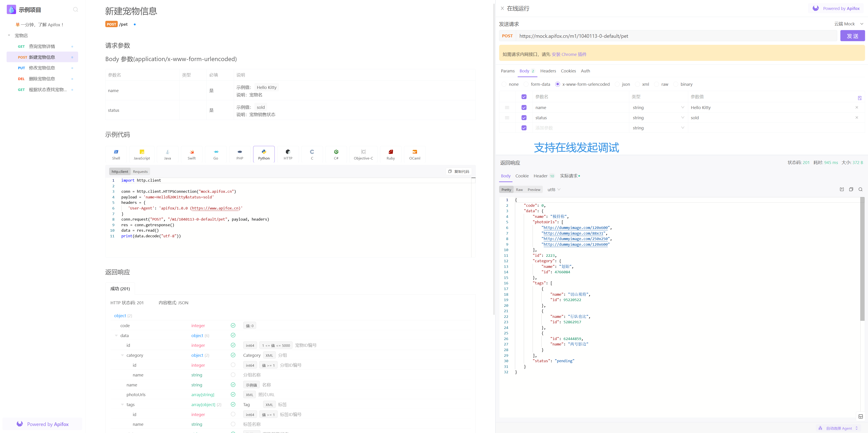This screenshot has height=433, width=868.
Task: Click the response body vertical scrollbar
Action: pyautogui.click(x=862, y=259)
